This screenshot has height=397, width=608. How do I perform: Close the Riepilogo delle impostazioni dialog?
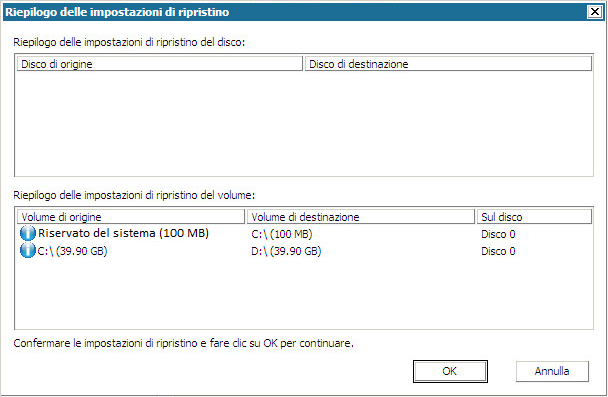[594, 12]
